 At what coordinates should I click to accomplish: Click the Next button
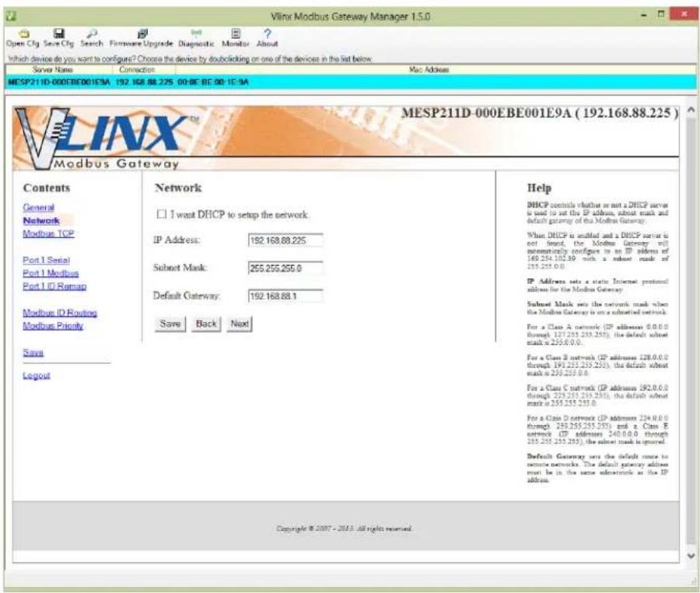tap(240, 324)
